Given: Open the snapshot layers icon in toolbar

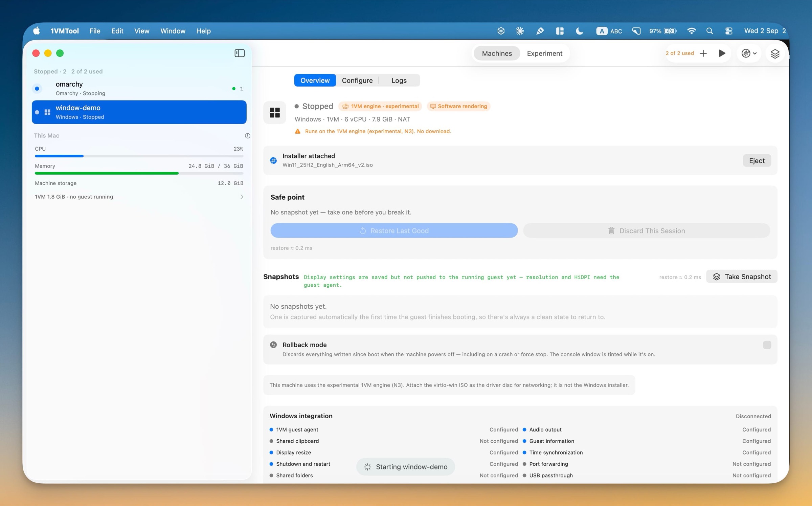Looking at the screenshot, I should (775, 53).
